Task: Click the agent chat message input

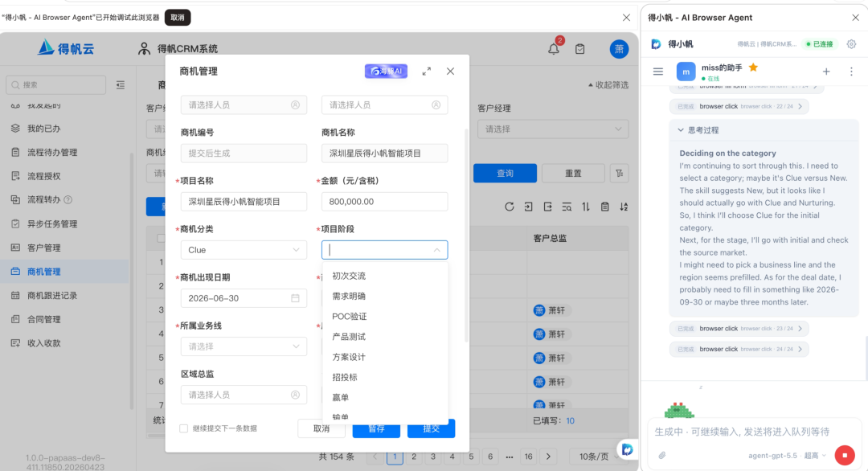Action: click(x=754, y=431)
